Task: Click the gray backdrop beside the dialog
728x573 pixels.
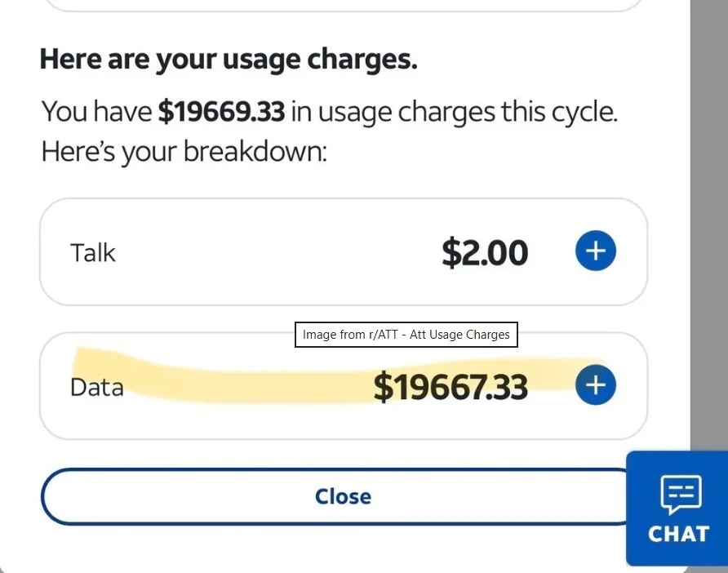Action: [708, 204]
